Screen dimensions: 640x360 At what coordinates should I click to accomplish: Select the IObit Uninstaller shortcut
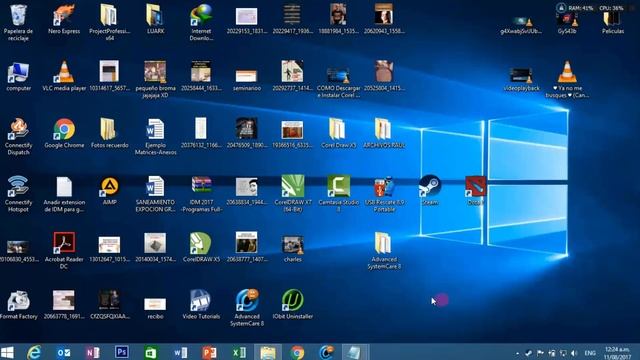click(292, 300)
